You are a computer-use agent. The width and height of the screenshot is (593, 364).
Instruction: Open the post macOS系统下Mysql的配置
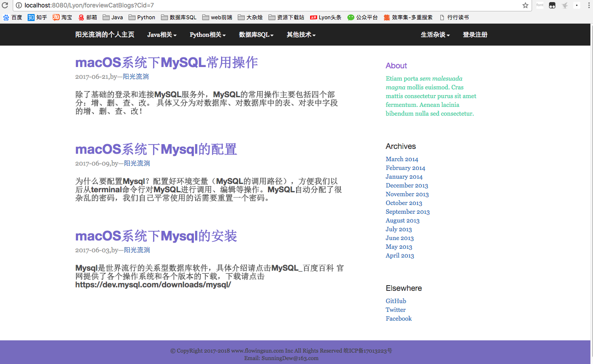click(156, 149)
